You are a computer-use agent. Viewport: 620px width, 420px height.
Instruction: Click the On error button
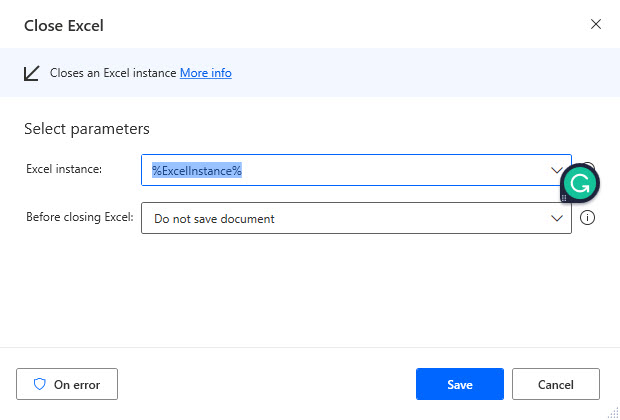pyautogui.click(x=67, y=384)
